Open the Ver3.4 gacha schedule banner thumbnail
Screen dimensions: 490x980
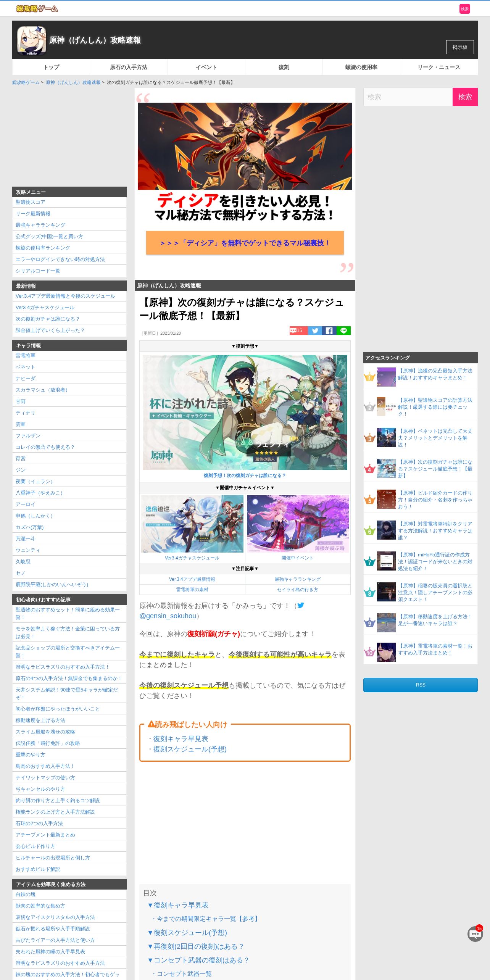pyautogui.click(x=192, y=524)
